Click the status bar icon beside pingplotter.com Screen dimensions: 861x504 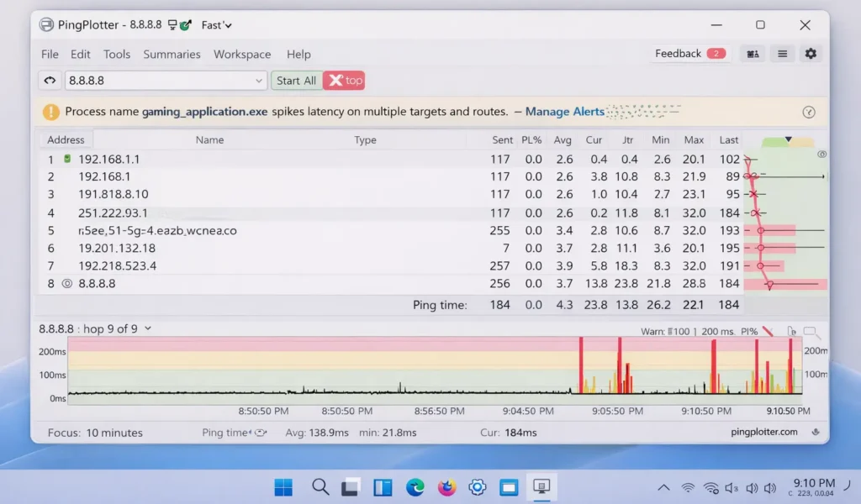point(816,432)
